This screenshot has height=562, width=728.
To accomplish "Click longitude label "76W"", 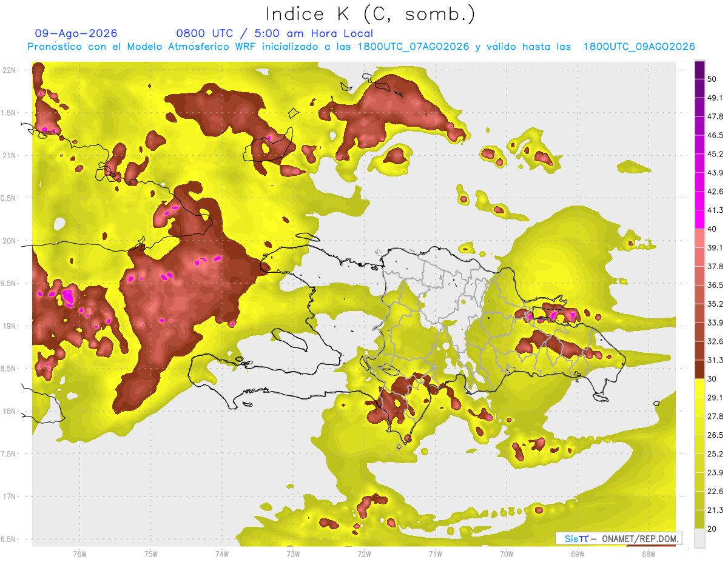I will click(79, 554).
